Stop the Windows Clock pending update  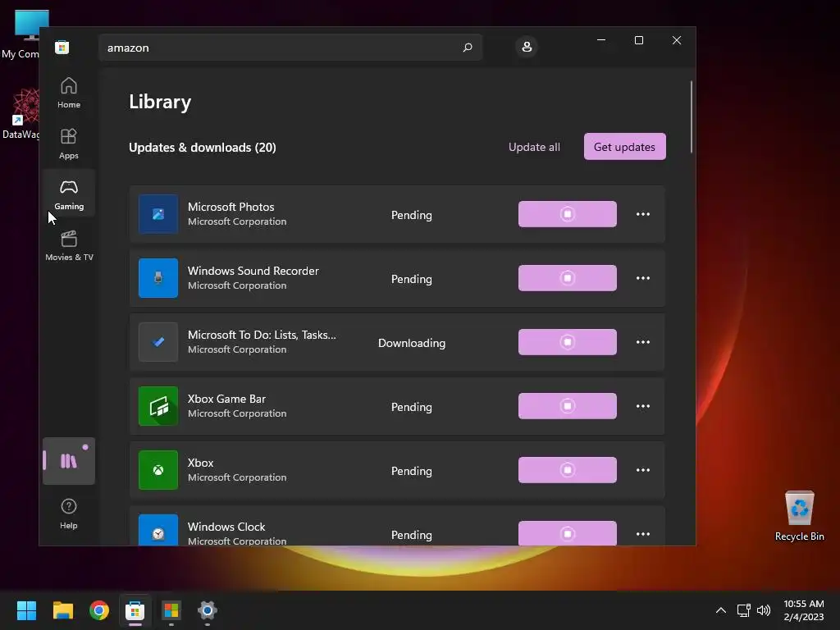(568, 533)
